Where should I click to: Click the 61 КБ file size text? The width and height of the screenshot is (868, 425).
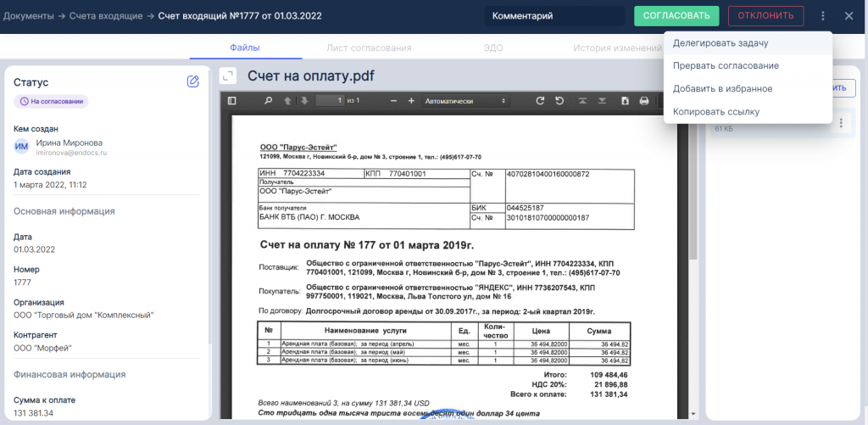coord(724,129)
